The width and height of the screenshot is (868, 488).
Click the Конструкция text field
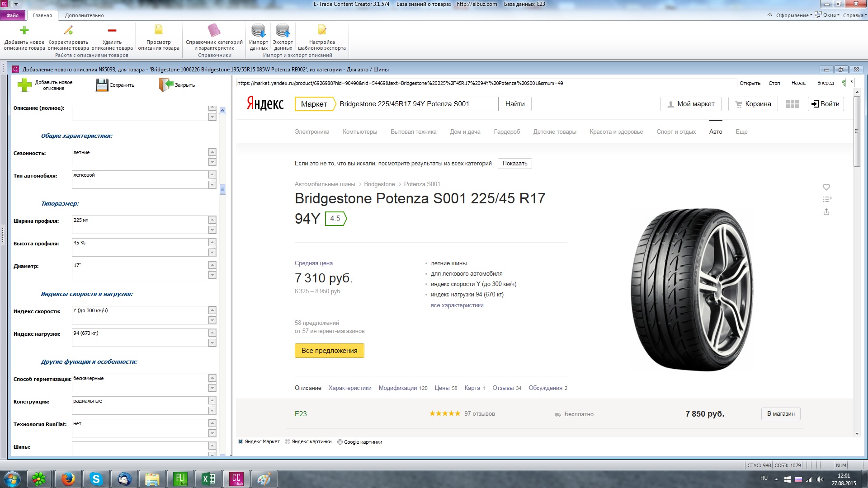(x=140, y=405)
